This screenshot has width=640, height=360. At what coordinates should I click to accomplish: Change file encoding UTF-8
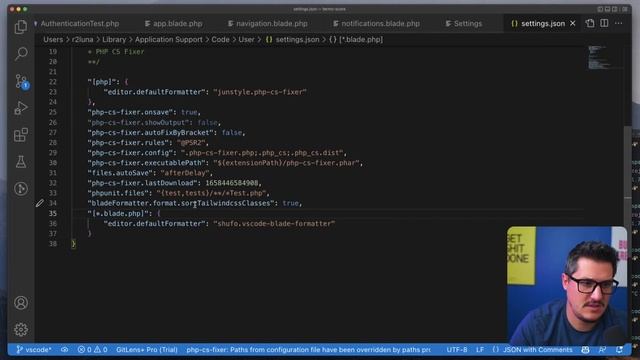(457, 350)
